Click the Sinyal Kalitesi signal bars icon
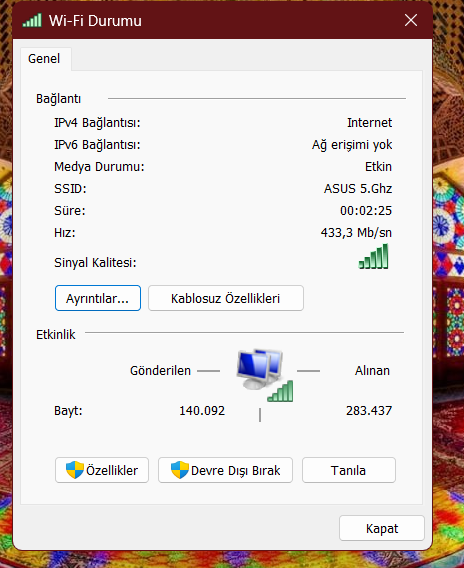 pyautogui.click(x=373, y=256)
